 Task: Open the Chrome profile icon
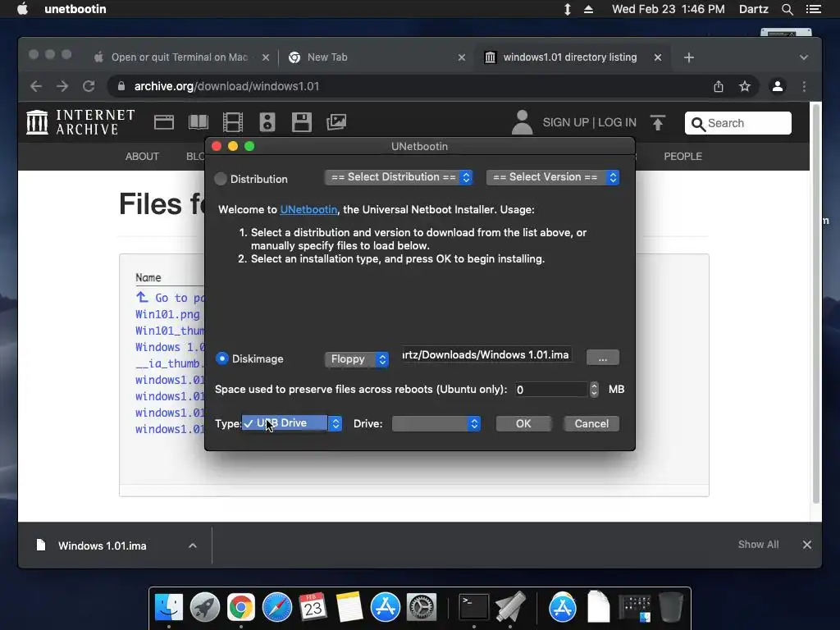[x=778, y=86]
